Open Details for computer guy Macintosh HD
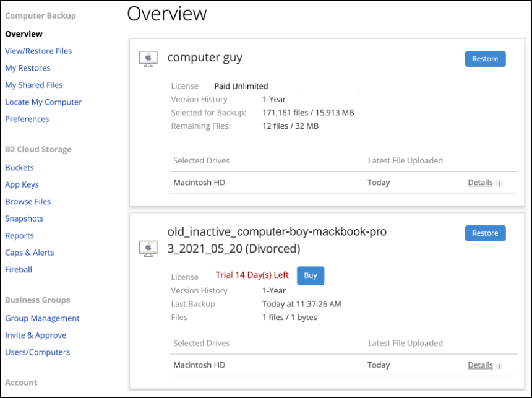 (480, 183)
